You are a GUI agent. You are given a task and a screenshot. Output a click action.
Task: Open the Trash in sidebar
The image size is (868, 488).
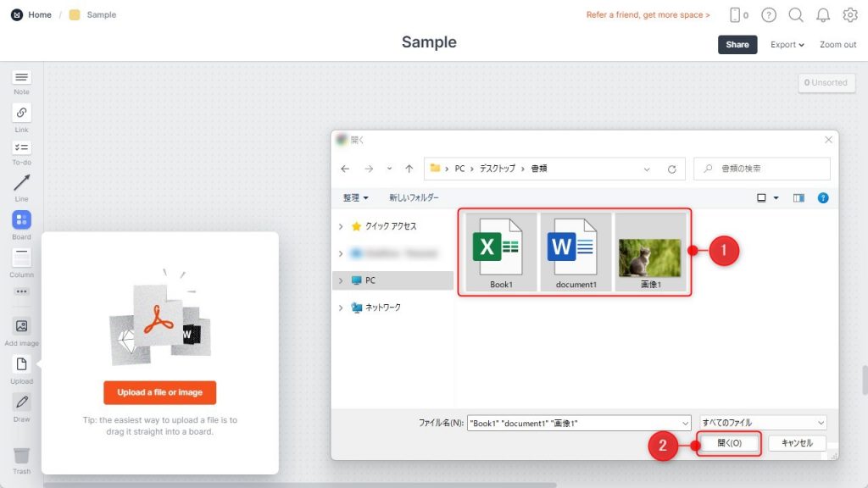click(21, 460)
